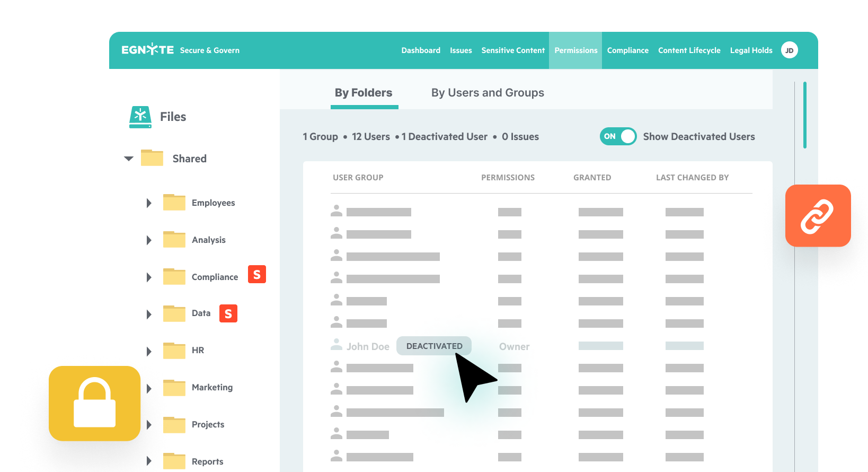Open the Sensitive Content menu item
This screenshot has width=868, height=472.
point(513,50)
